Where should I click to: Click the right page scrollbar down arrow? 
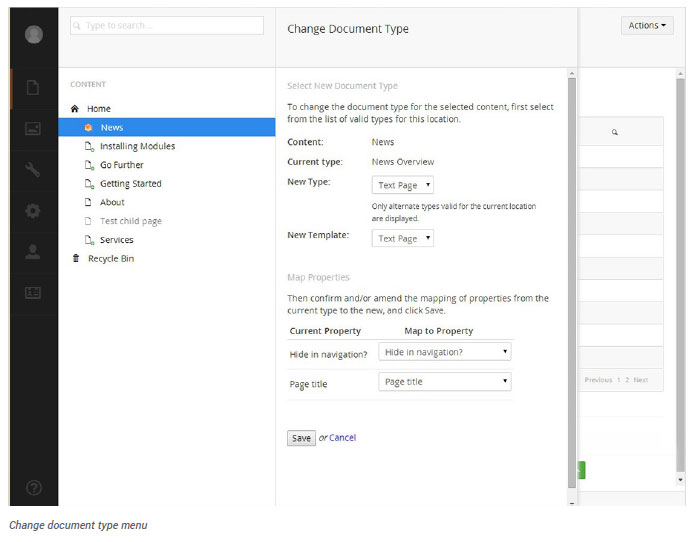pos(680,480)
